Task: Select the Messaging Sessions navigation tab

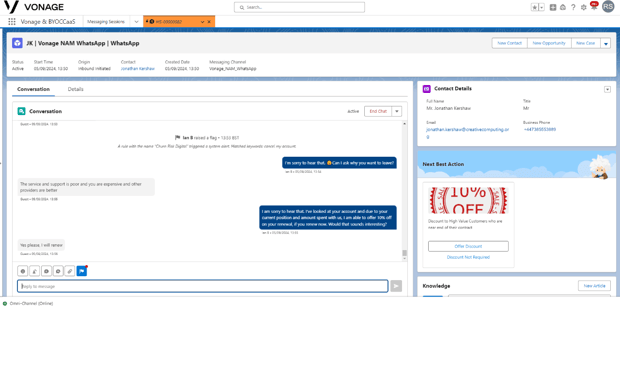Action: tap(106, 22)
